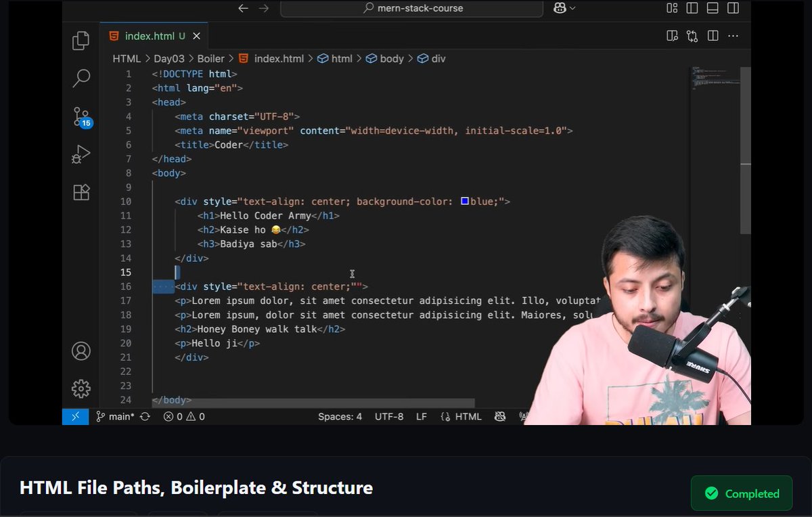812x517 pixels.
Task: Click the Hello ji paragraph line
Action: [x=217, y=344]
